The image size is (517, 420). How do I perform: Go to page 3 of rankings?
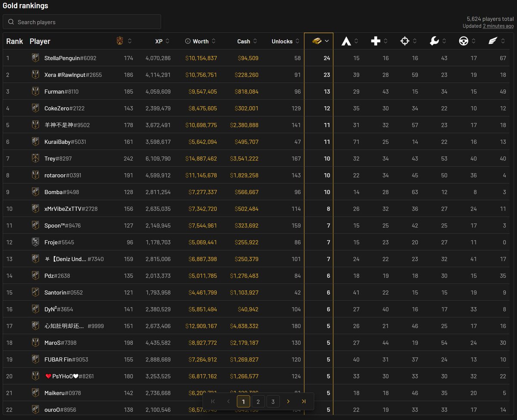(273, 401)
